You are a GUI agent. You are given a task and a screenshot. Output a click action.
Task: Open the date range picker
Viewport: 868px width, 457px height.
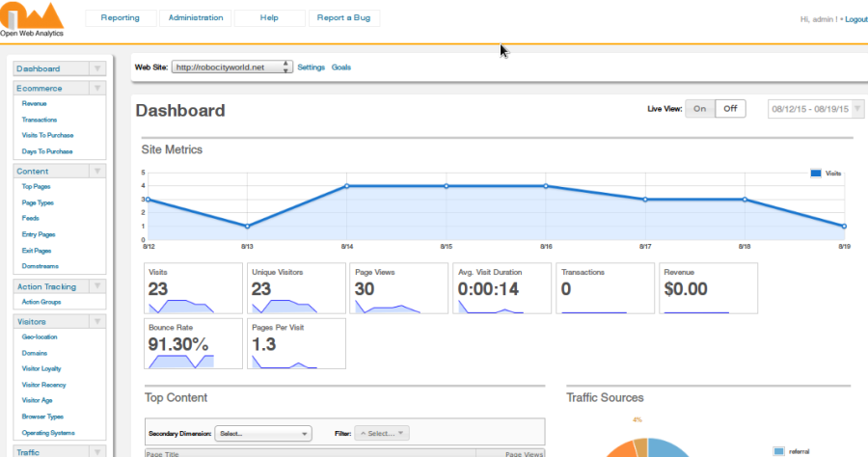[814, 109]
